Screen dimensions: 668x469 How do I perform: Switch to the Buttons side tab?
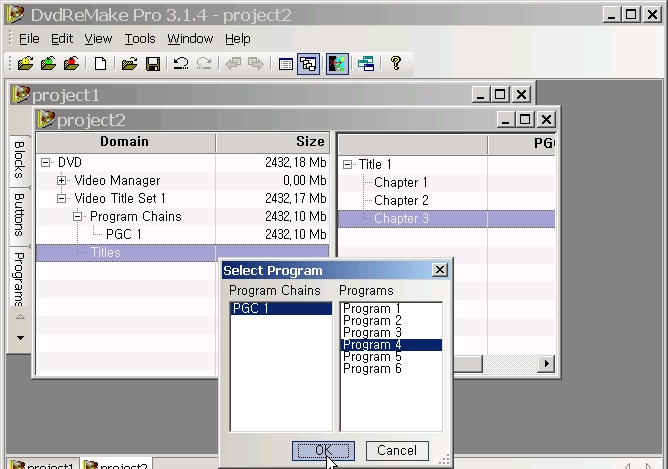20,215
